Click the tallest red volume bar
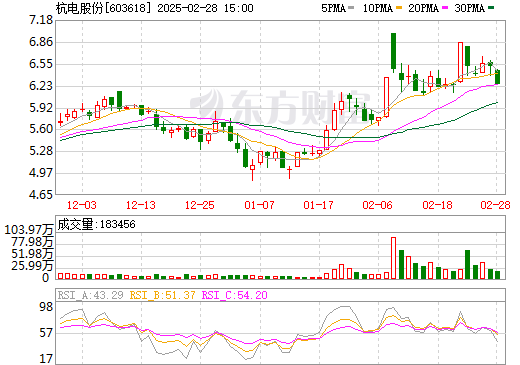The width and height of the screenshot is (520, 365). pos(393,258)
